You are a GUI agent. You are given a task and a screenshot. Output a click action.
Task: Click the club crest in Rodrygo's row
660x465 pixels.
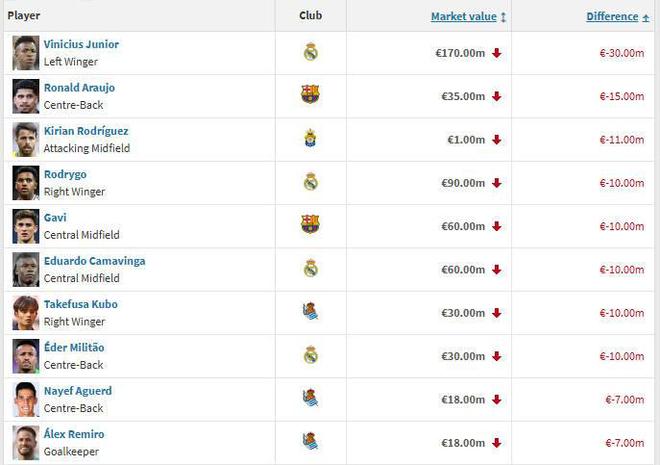click(x=310, y=182)
